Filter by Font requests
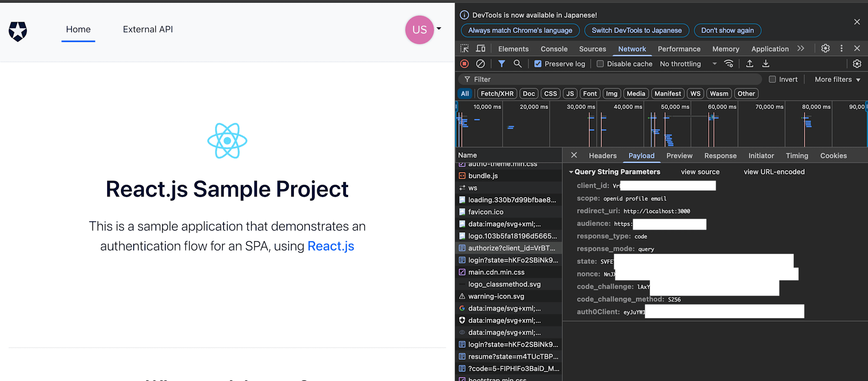The width and height of the screenshot is (868, 381). click(590, 94)
